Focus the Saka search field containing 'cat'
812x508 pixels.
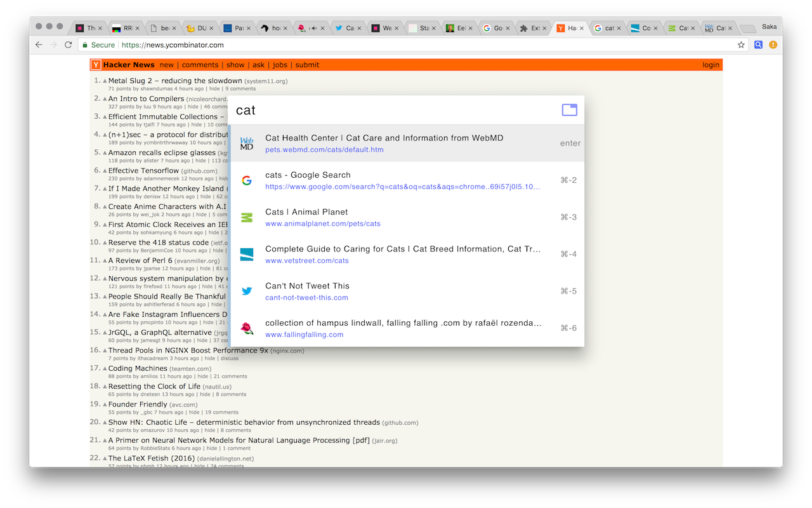coord(393,110)
